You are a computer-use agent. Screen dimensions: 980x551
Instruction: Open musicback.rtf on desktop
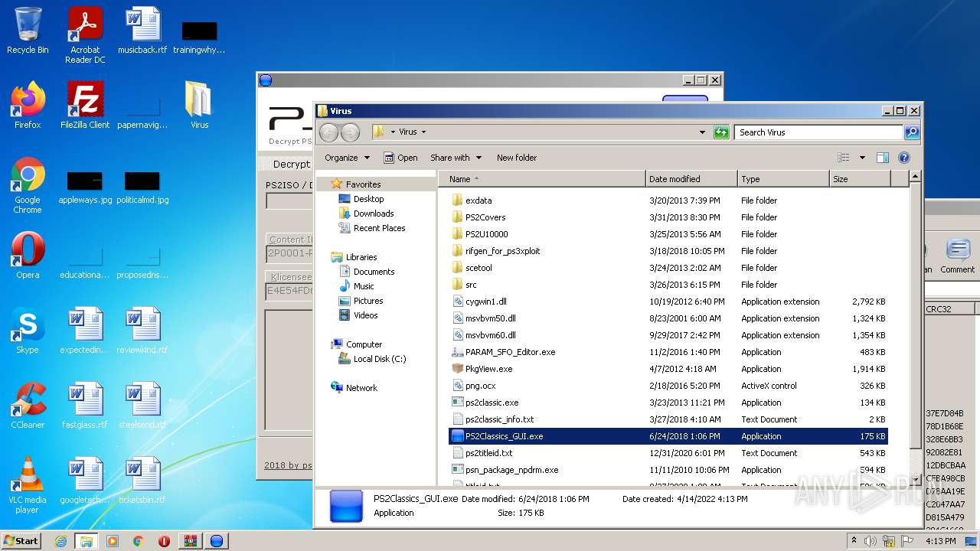tap(142, 31)
